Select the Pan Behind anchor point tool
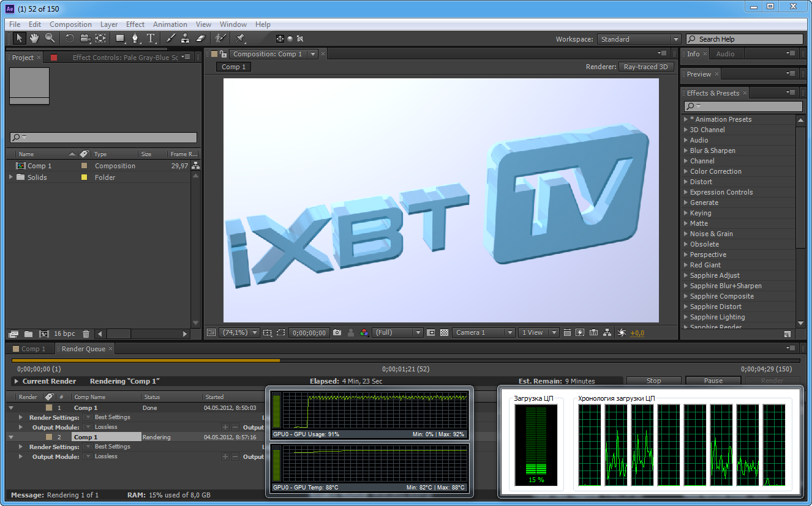Image resolution: width=812 pixels, height=506 pixels. (x=100, y=39)
